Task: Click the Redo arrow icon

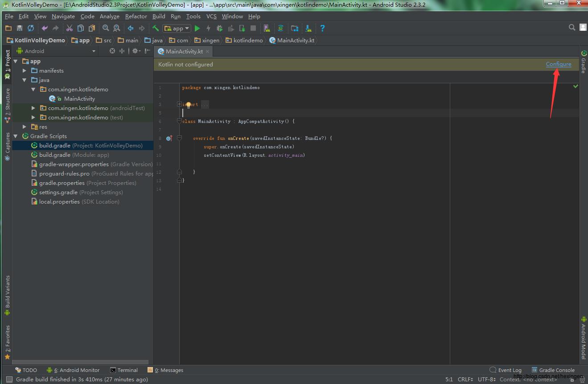Action: pyautogui.click(x=56, y=28)
